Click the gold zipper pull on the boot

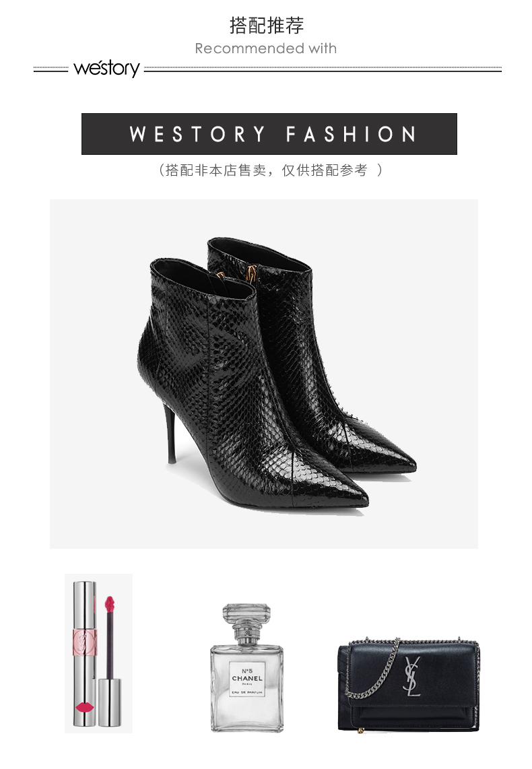tap(252, 273)
